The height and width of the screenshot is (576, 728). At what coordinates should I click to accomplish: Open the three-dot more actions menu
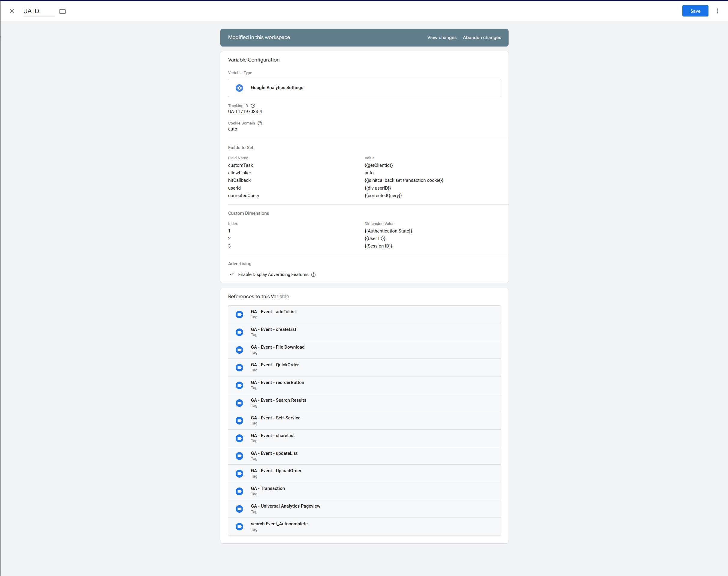click(x=717, y=11)
